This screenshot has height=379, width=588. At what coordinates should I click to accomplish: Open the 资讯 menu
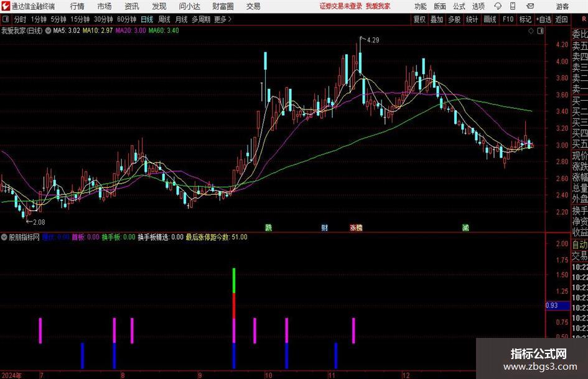click(x=132, y=6)
